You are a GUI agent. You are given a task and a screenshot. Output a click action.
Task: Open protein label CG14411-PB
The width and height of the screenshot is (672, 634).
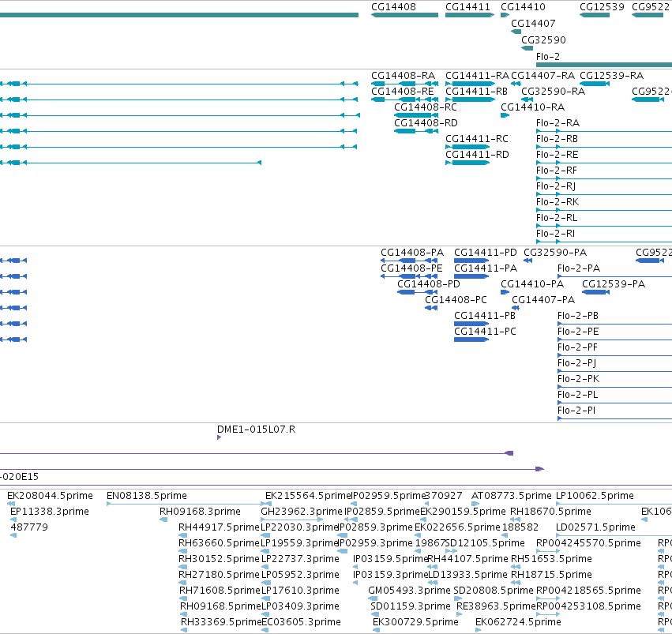(485, 316)
